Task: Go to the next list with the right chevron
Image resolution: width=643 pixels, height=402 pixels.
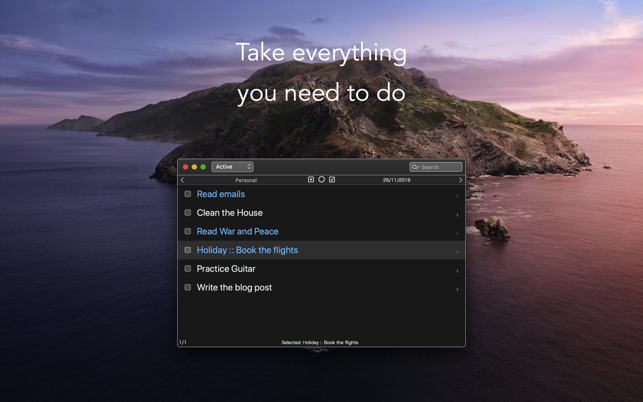Action: click(461, 180)
